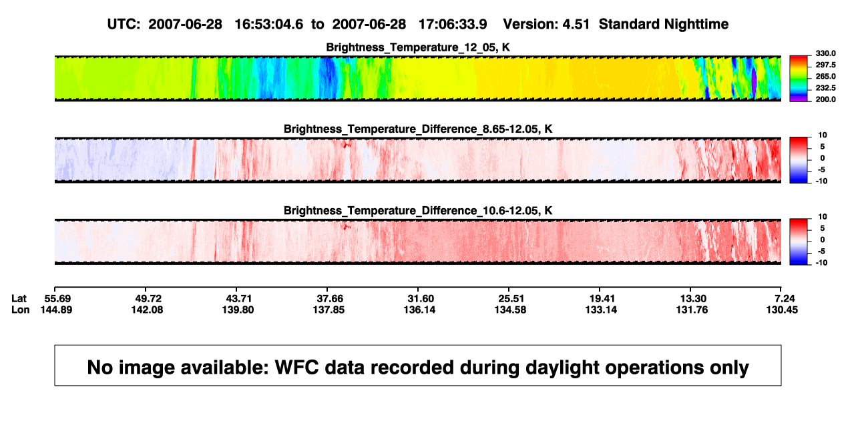The width and height of the screenshot is (868, 445).
Task: Click longitude value '137.85'
Action: click(x=329, y=310)
